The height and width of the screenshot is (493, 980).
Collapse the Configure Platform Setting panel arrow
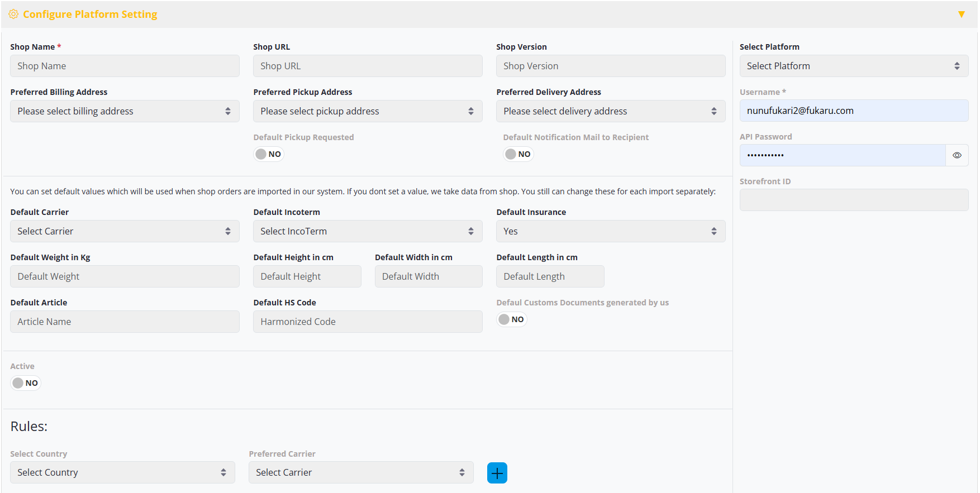[962, 15]
